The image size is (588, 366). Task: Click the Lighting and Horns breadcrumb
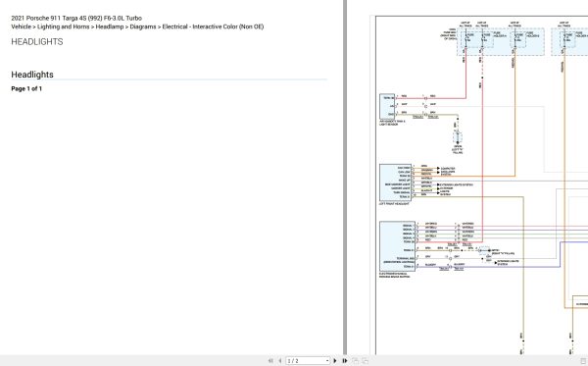point(64,26)
